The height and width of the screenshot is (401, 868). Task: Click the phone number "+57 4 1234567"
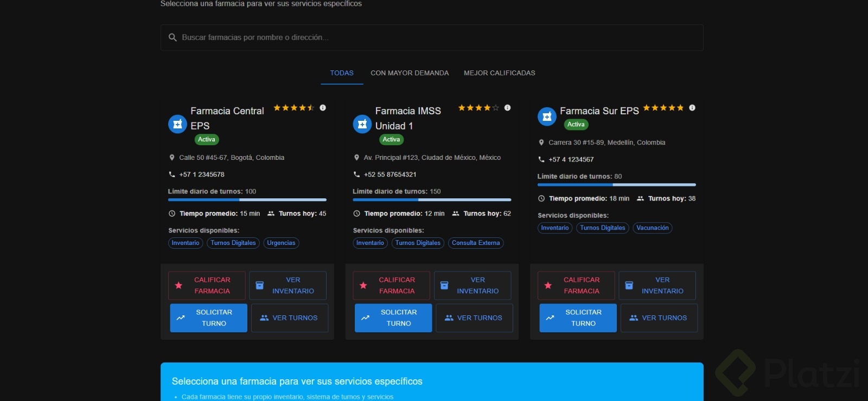(571, 159)
